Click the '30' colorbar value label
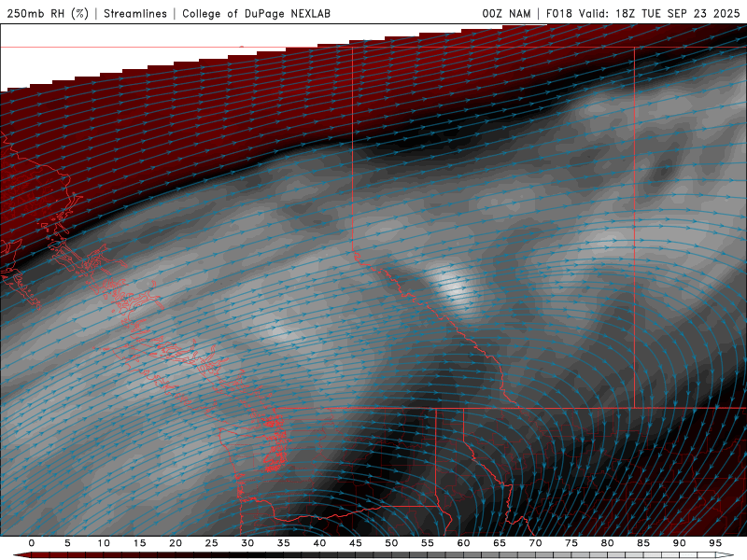Screen dimensions: 747x560 tap(247, 543)
